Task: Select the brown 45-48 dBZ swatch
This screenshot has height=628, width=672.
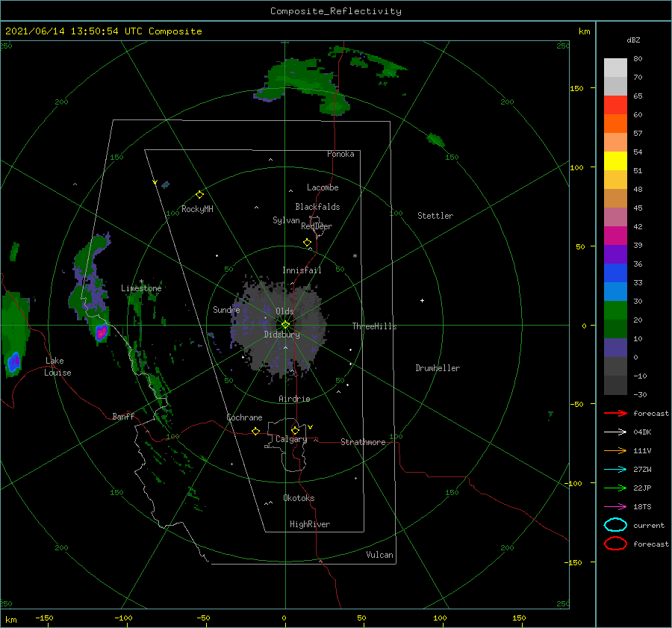Action: [x=615, y=199]
